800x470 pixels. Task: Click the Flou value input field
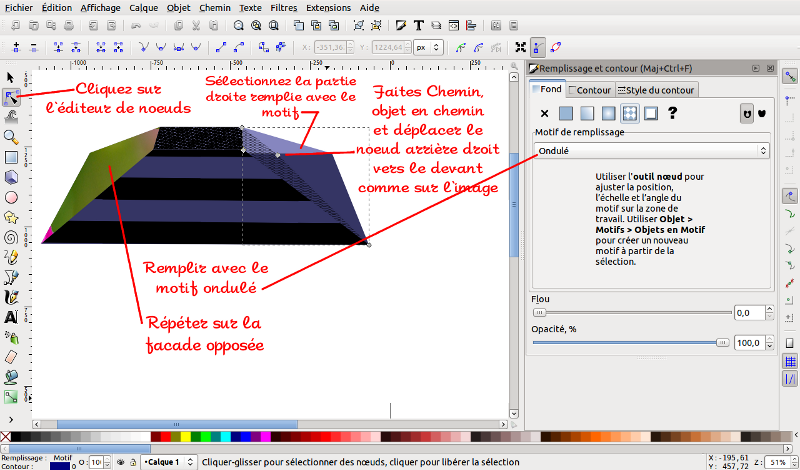748,313
